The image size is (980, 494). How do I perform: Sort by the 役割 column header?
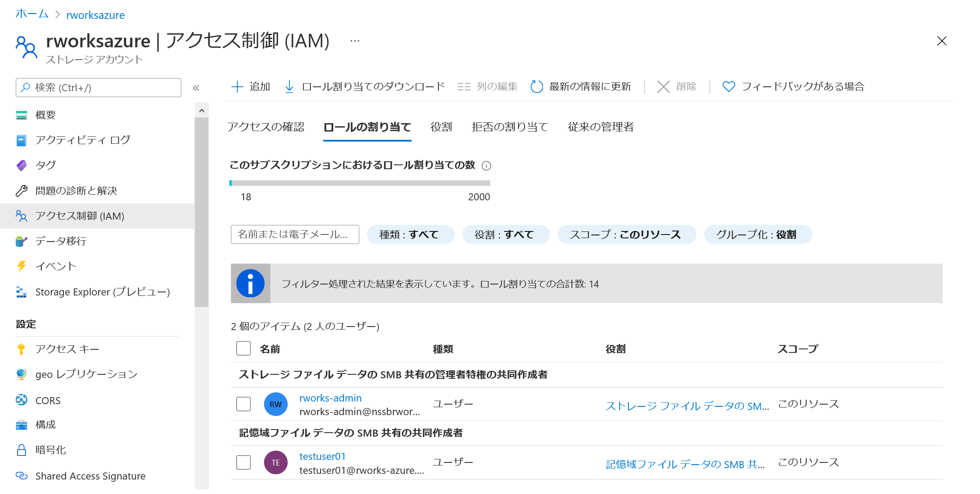click(616, 349)
